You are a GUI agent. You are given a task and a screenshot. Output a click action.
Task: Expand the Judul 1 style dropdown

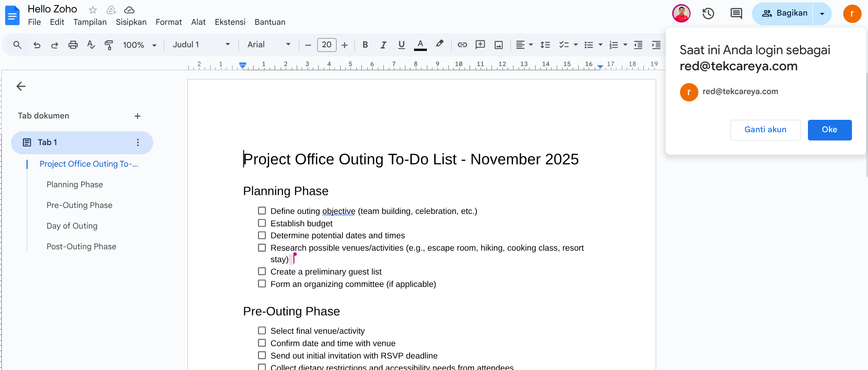pyautogui.click(x=201, y=45)
